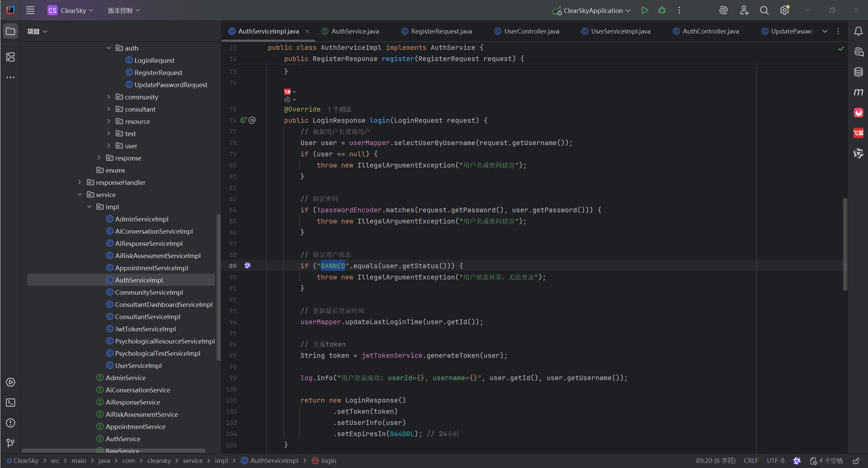This screenshot has height=468, width=868.
Task: Expand the community folder
Action: [x=108, y=97]
